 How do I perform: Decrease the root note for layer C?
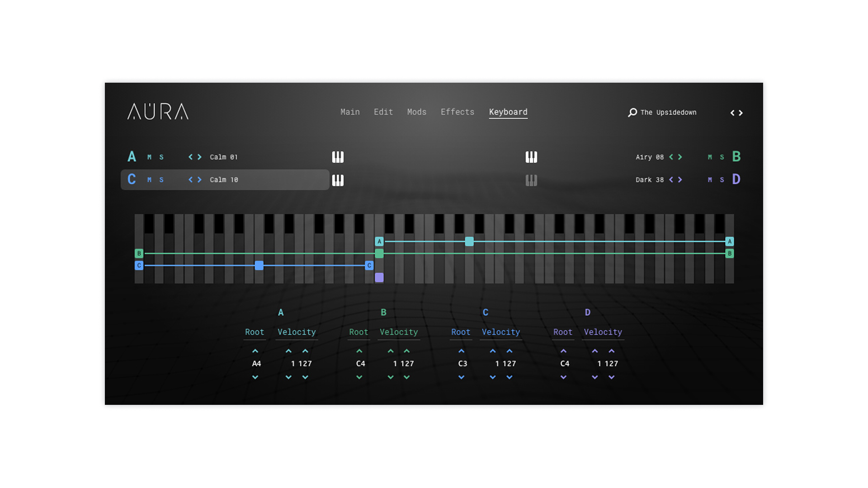(x=461, y=377)
